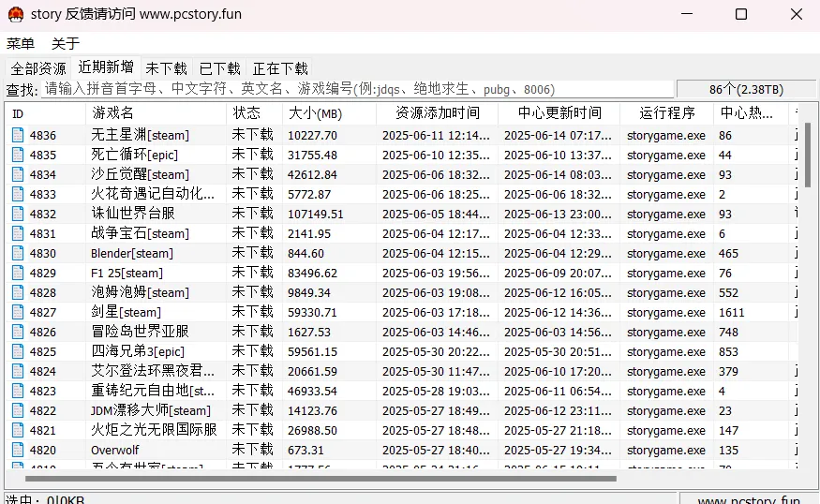Show the 未下载 tab

(166, 68)
